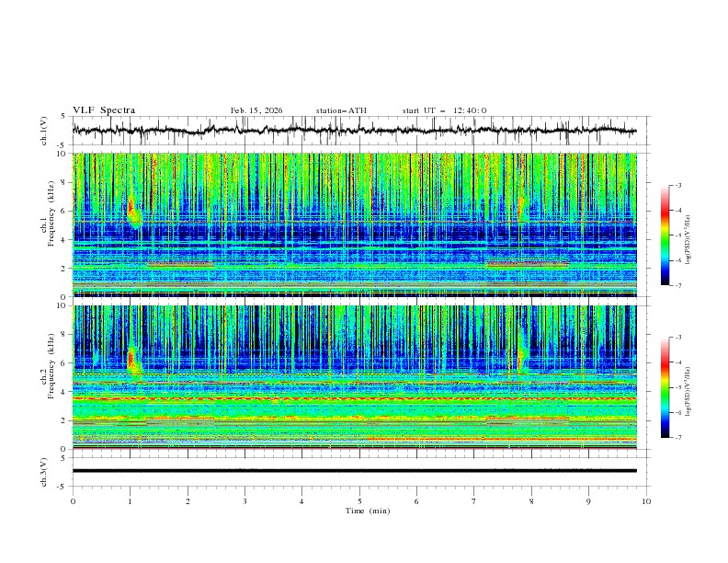Click the ch.1 voltage waveform trace
728x563 pixels.
(354, 131)
